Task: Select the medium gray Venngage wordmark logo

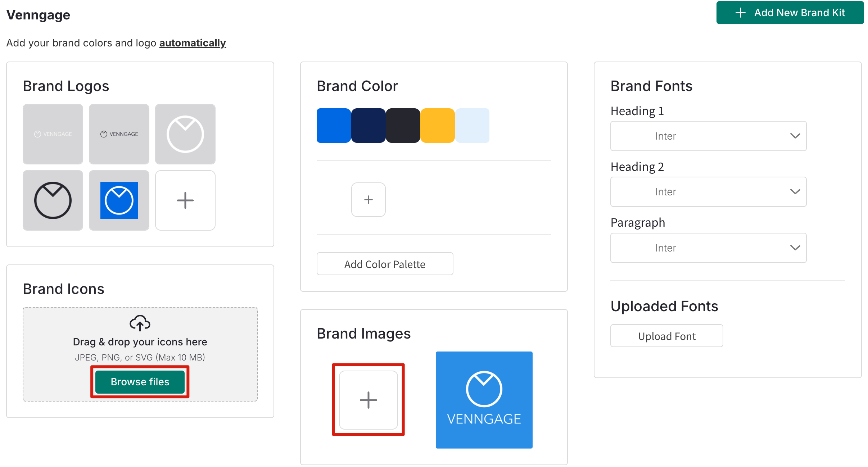Action: click(119, 134)
